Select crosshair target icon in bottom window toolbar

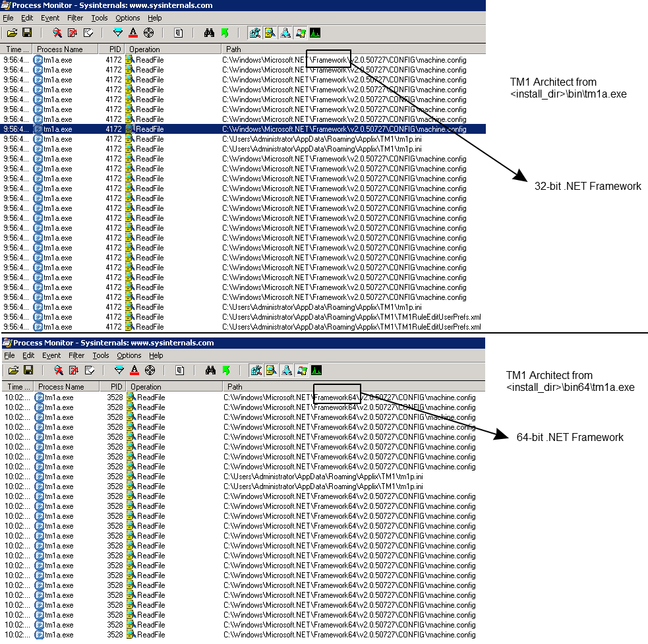coord(150,370)
